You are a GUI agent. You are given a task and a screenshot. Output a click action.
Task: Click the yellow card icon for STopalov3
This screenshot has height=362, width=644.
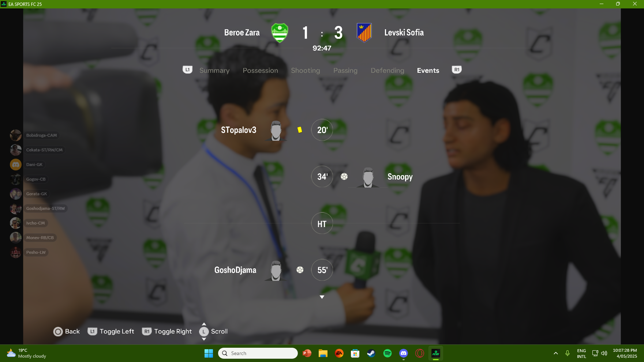point(300,130)
